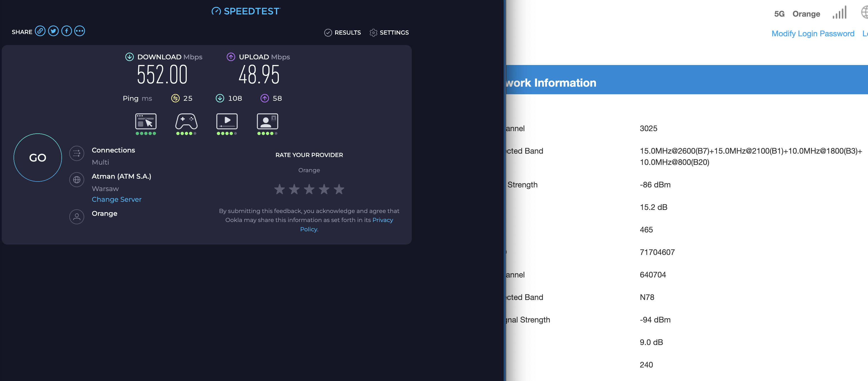
Task: Click the Speedtest logo
Action: pos(246,11)
